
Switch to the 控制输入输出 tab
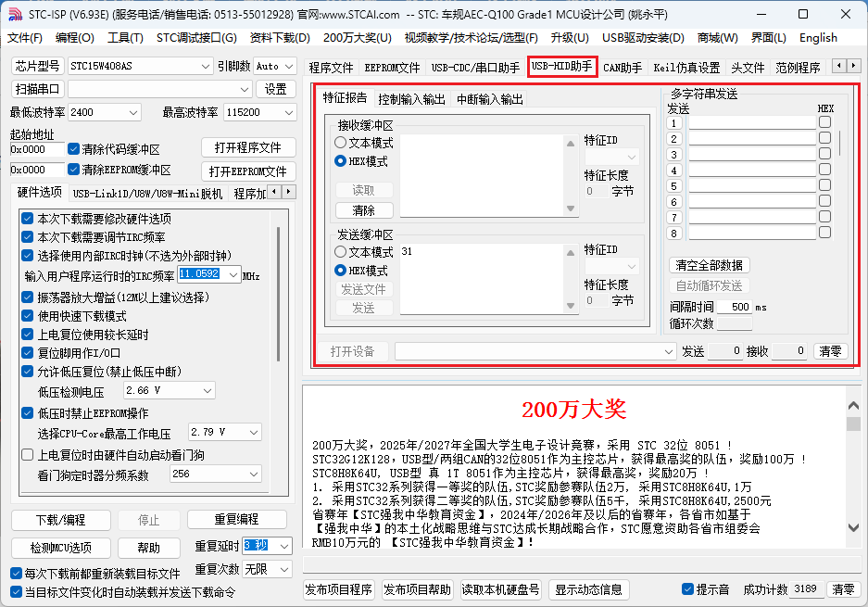(x=411, y=99)
